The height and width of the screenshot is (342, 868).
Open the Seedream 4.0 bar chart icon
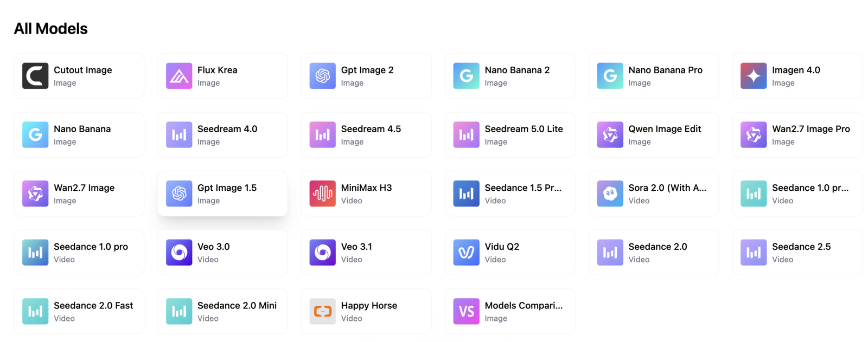coord(179,134)
